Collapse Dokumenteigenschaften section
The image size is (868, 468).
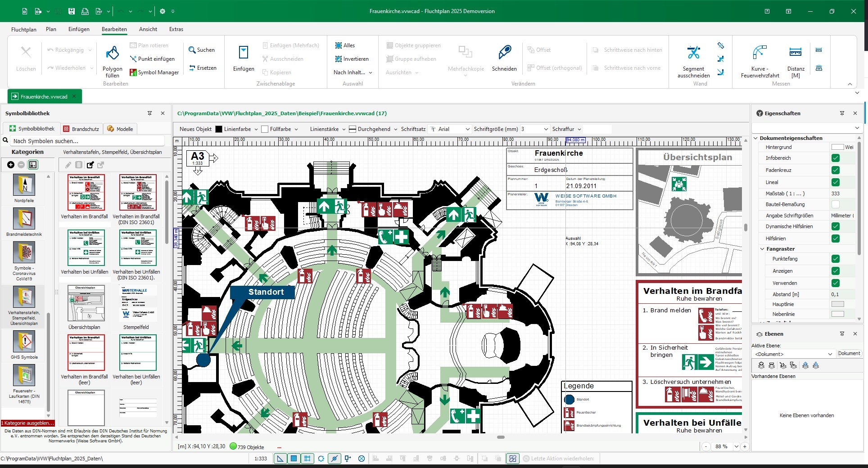(756, 138)
